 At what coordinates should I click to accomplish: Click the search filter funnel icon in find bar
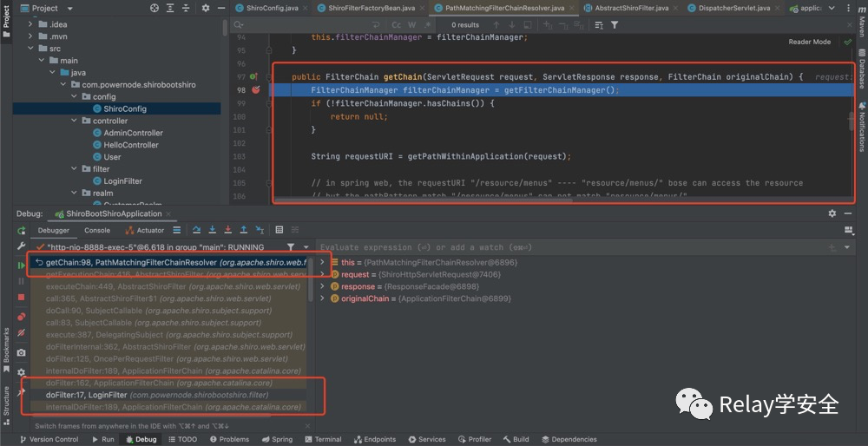click(615, 25)
